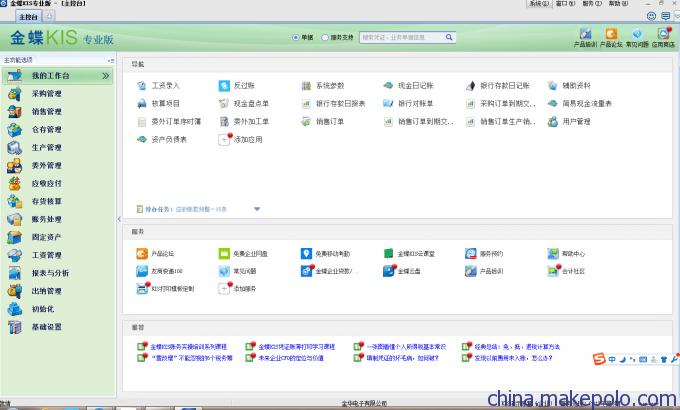Open 产品培训 in top toolbar
This screenshot has width=680, height=410.
[585, 37]
